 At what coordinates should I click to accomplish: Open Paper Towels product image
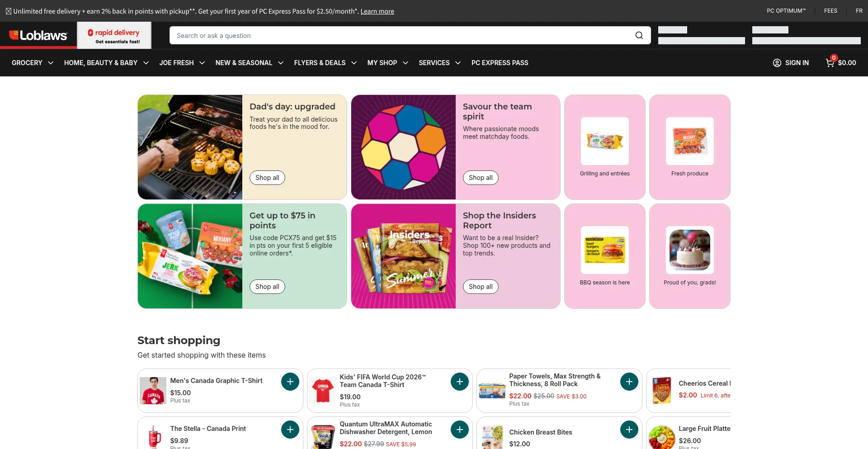[x=492, y=391]
